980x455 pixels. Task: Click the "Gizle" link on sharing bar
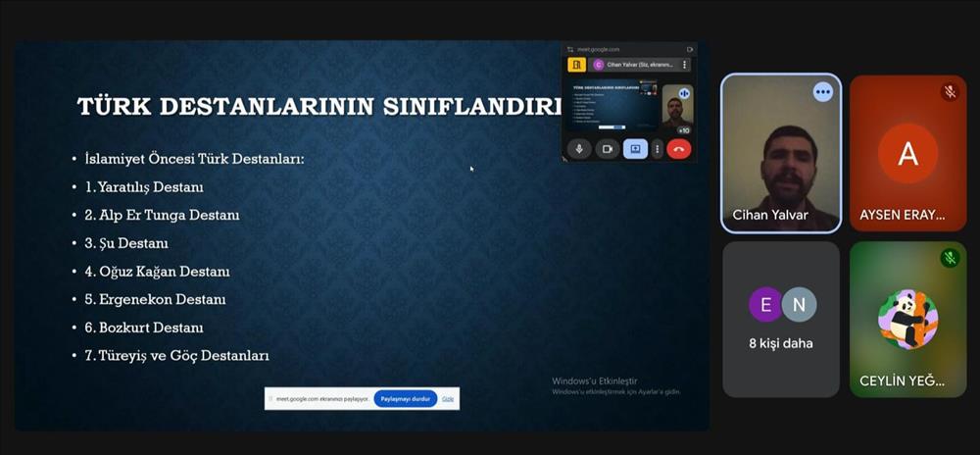(448, 399)
